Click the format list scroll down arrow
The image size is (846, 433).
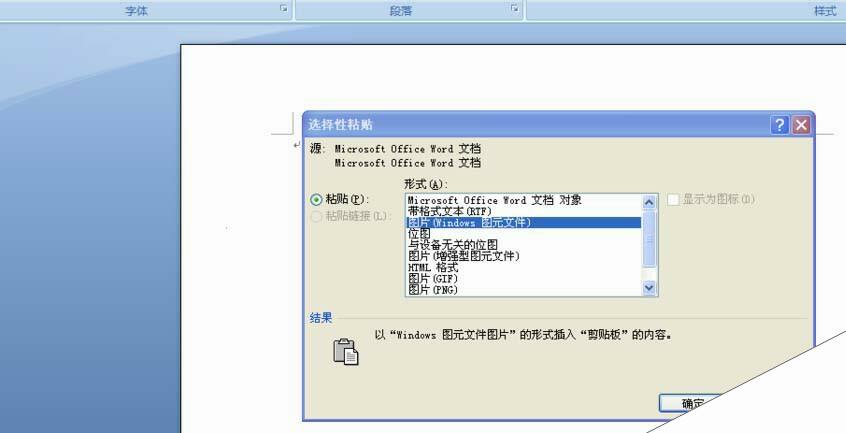(x=649, y=288)
